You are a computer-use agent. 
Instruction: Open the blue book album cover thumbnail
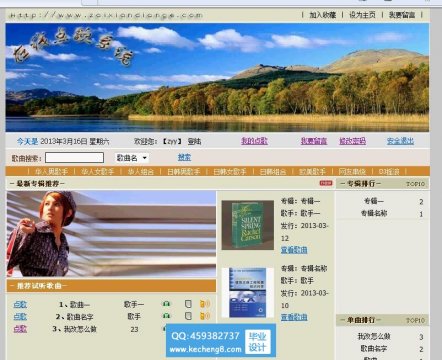click(x=248, y=292)
